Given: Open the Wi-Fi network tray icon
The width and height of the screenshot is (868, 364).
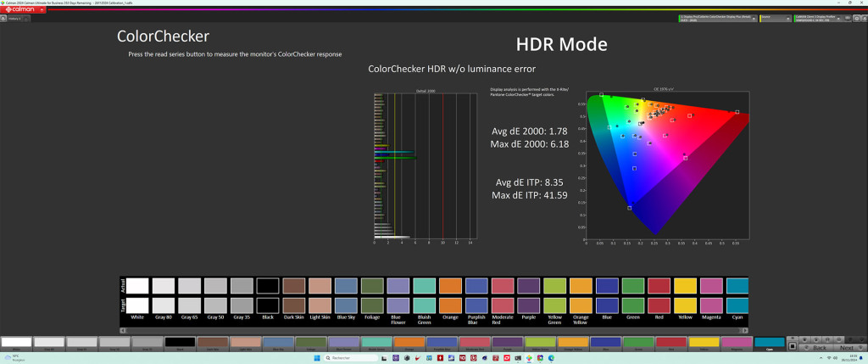Looking at the screenshot, I should 829,358.
